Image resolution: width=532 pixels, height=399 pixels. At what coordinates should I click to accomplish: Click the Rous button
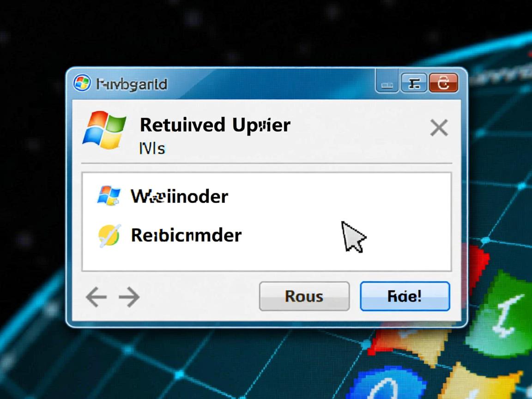coord(304,296)
